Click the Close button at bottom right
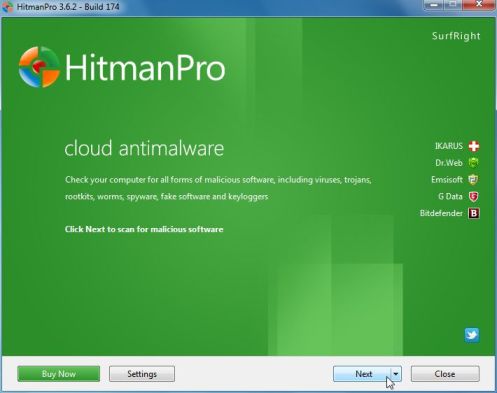 pyautogui.click(x=445, y=374)
